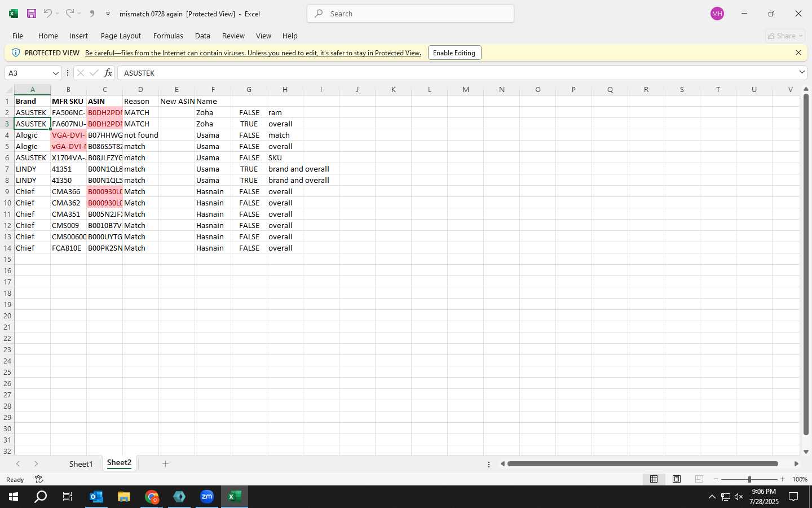Switch to Page Layout view

tap(677, 479)
